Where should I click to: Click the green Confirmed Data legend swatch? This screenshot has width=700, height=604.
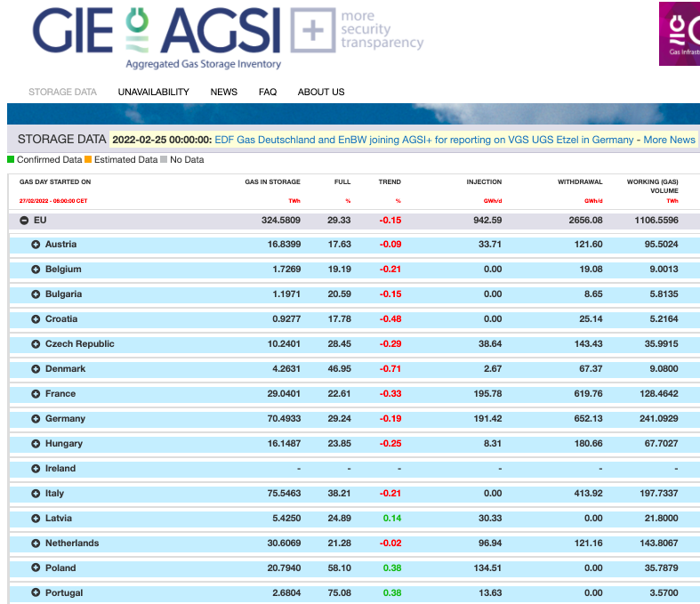pos(11,159)
